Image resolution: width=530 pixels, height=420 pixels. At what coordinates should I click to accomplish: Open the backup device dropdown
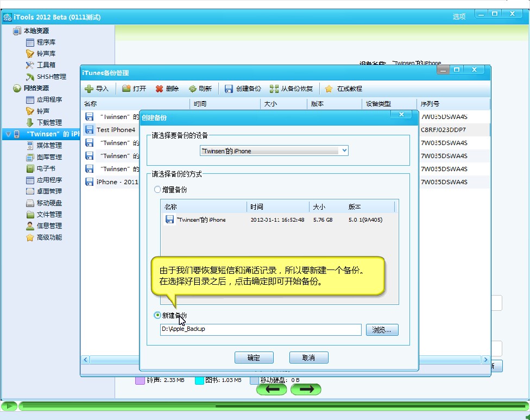point(344,151)
